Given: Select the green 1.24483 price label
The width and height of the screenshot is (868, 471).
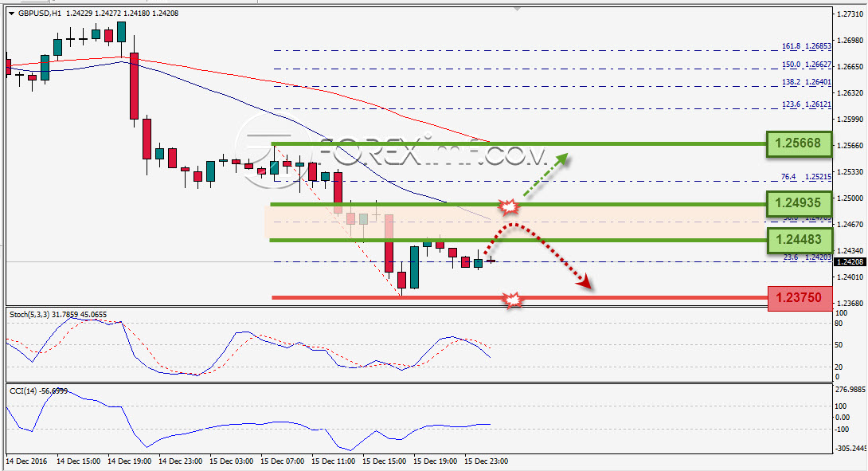Looking at the screenshot, I should [x=799, y=240].
